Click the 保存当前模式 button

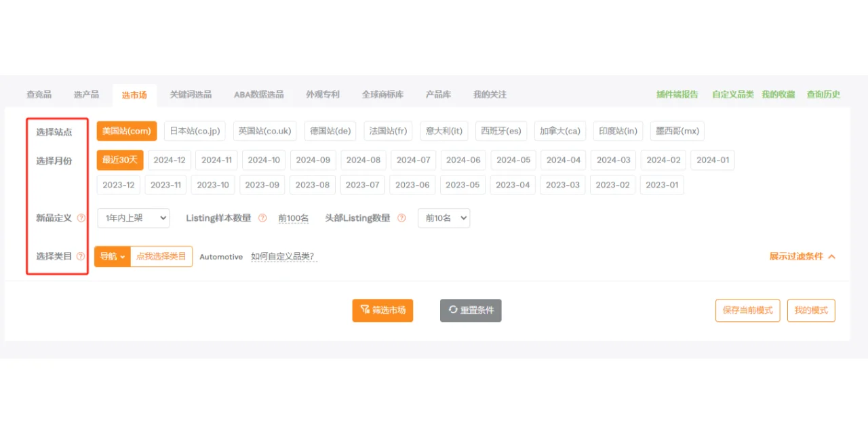(747, 310)
